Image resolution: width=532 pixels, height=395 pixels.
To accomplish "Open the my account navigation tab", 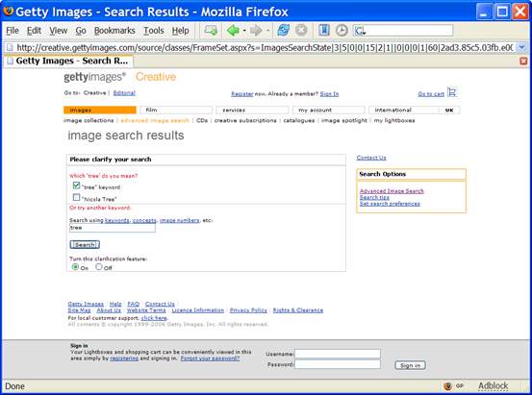I will (328, 110).
